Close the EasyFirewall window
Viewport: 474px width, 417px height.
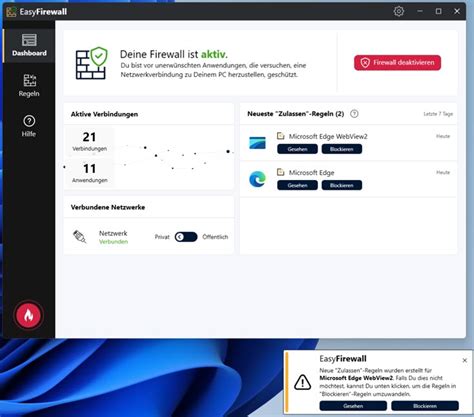[457, 11]
